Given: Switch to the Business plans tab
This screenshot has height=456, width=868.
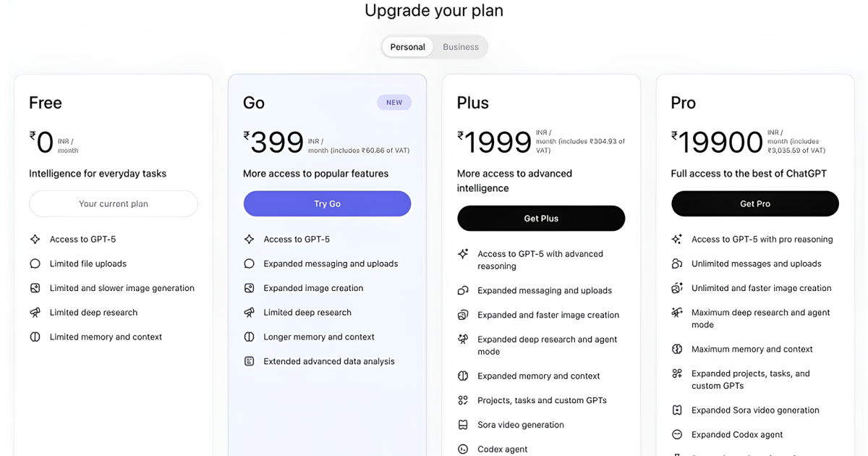Looking at the screenshot, I should 461,47.
